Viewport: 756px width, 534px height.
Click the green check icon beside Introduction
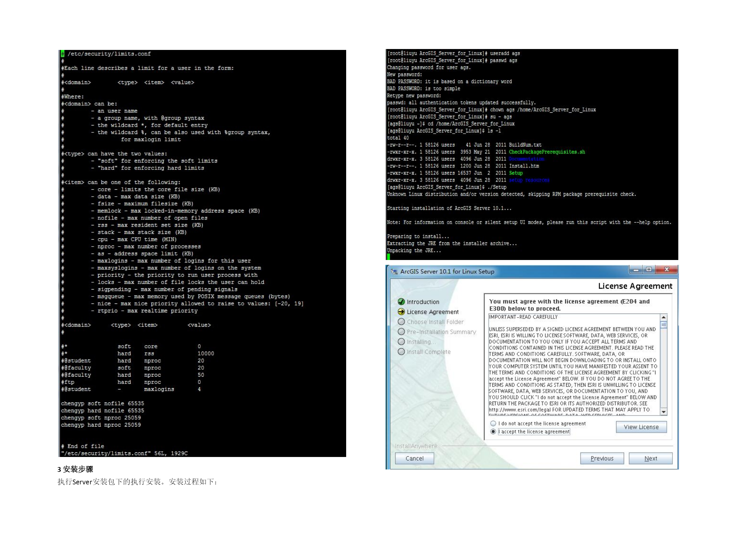(401, 302)
